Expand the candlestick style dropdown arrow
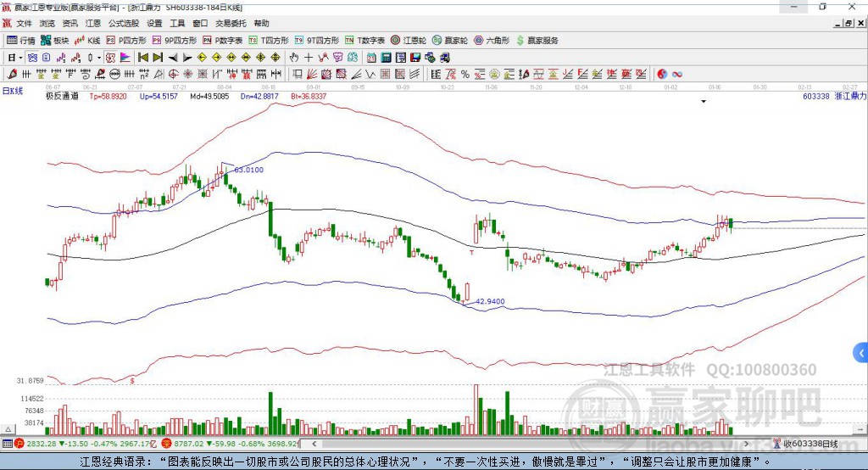 pyautogui.click(x=99, y=58)
